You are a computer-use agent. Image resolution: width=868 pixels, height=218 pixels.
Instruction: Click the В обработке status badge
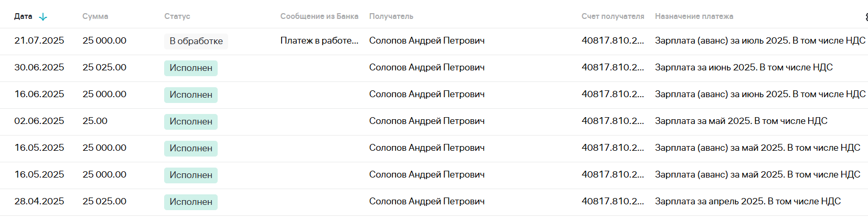(x=196, y=41)
